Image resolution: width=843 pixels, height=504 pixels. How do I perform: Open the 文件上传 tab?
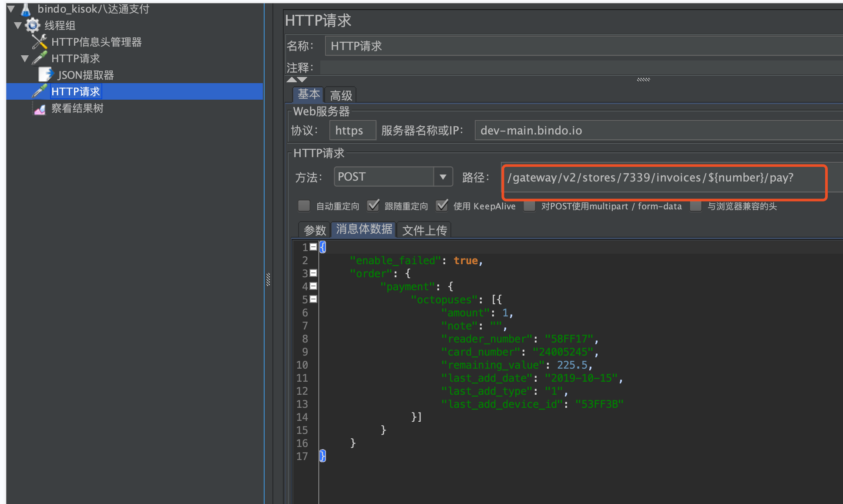point(424,230)
